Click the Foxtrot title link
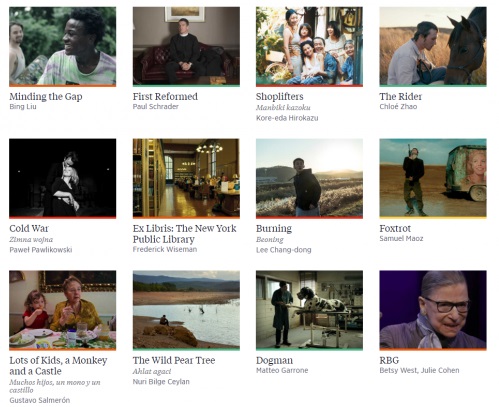The height and width of the screenshot is (407, 499). (395, 228)
